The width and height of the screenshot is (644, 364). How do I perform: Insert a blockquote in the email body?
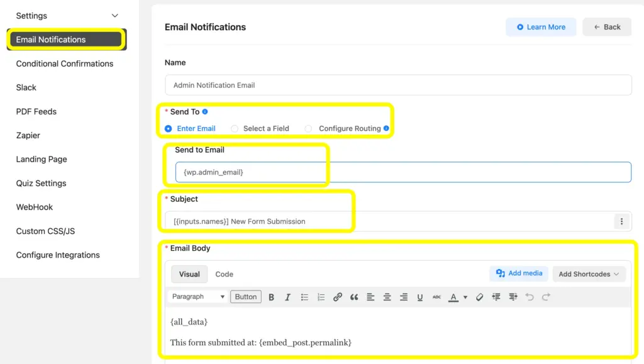[x=354, y=296]
